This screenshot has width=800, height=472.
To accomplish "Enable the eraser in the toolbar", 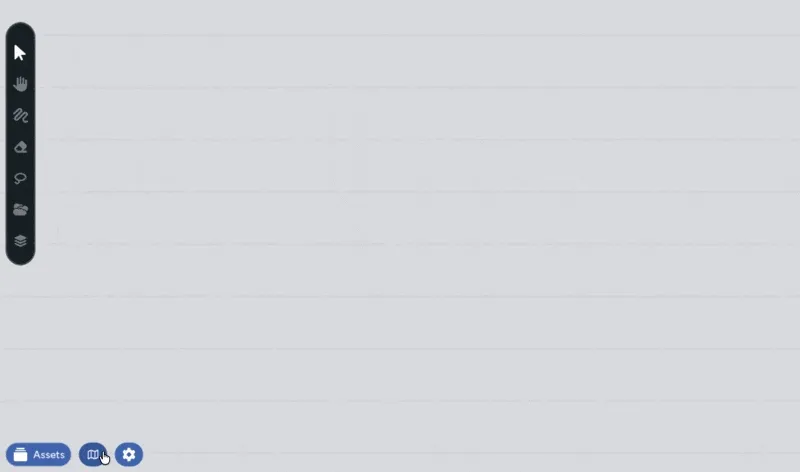I will [x=20, y=147].
